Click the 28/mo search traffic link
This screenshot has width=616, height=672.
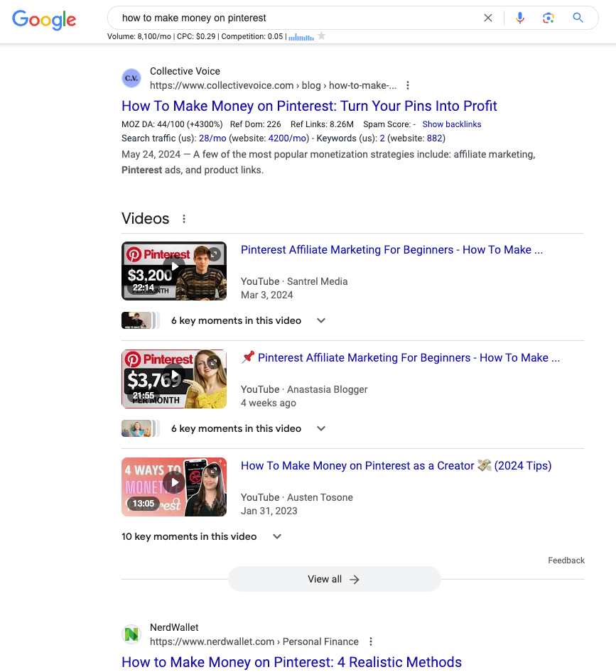tap(212, 139)
